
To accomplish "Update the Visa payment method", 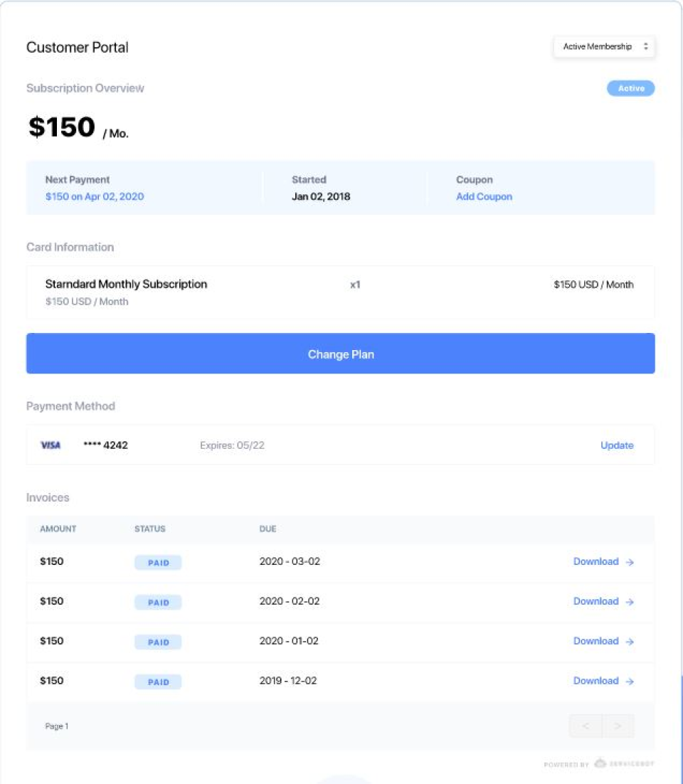I will (617, 445).
